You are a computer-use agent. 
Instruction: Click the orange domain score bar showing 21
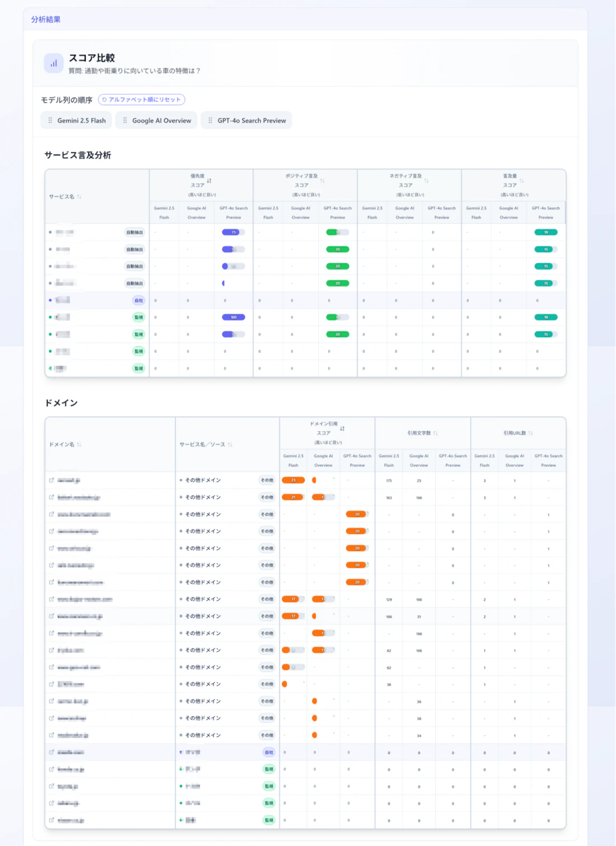click(293, 497)
